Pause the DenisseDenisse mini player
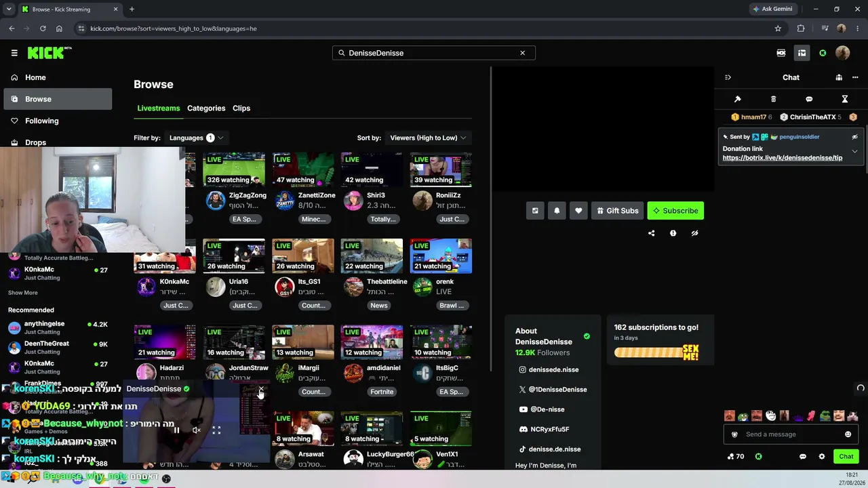Image resolution: width=868 pixels, height=488 pixels. pos(176,430)
